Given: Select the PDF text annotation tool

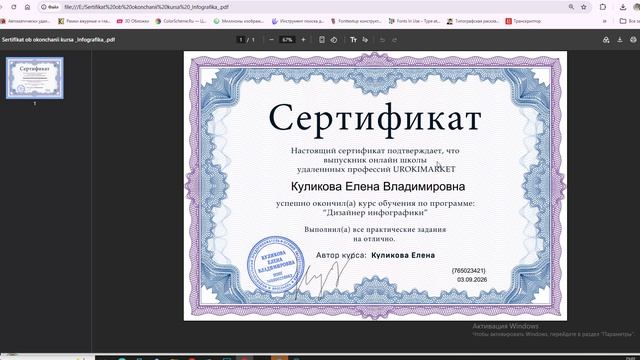Looking at the screenshot, I should click(x=353, y=40).
